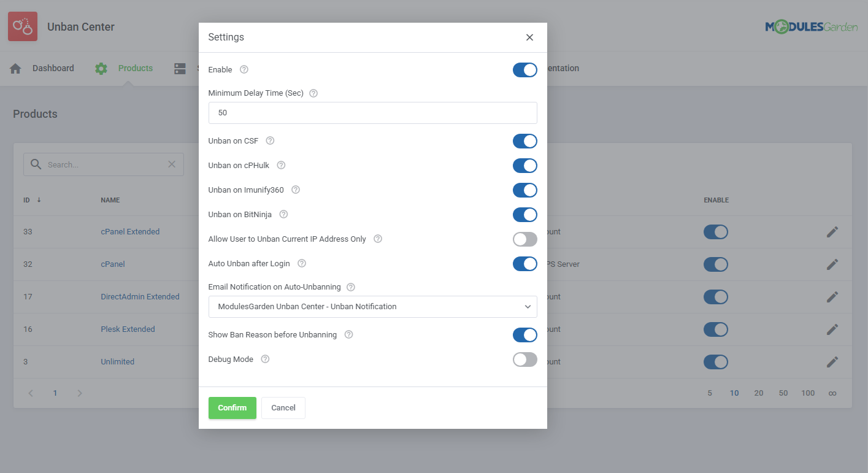
Task: Edit cPanel Extended row with pencil icon
Action: point(832,232)
